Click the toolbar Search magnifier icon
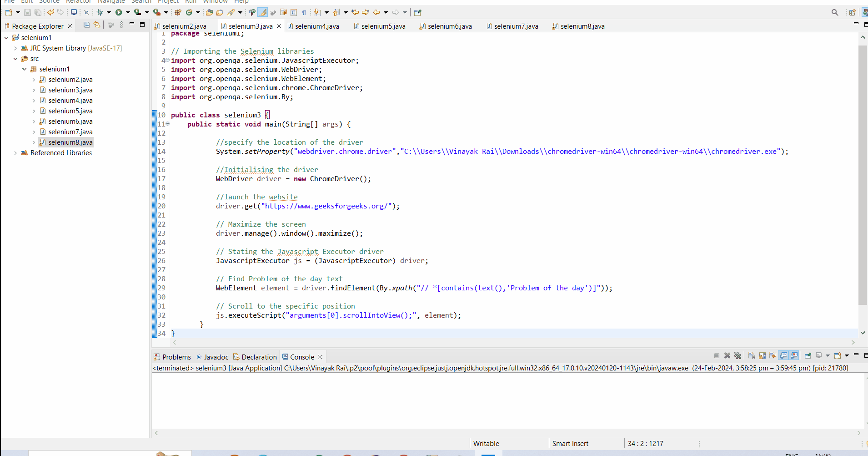 coord(835,12)
